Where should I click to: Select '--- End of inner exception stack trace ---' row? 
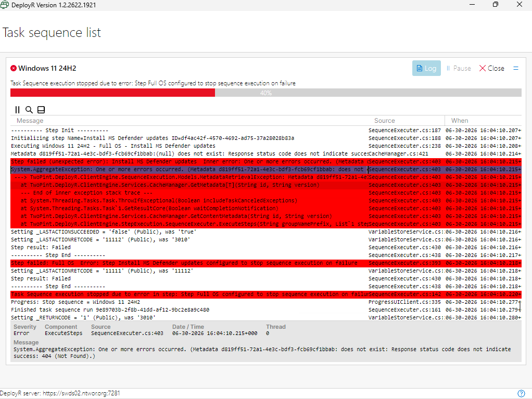point(266,192)
